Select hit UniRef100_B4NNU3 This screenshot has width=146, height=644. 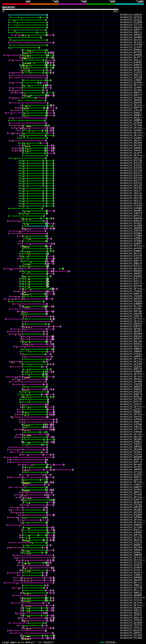(131, 251)
